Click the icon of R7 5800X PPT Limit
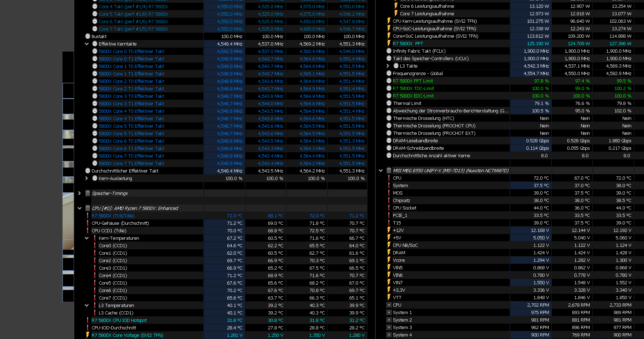644x339 pixels. click(389, 81)
